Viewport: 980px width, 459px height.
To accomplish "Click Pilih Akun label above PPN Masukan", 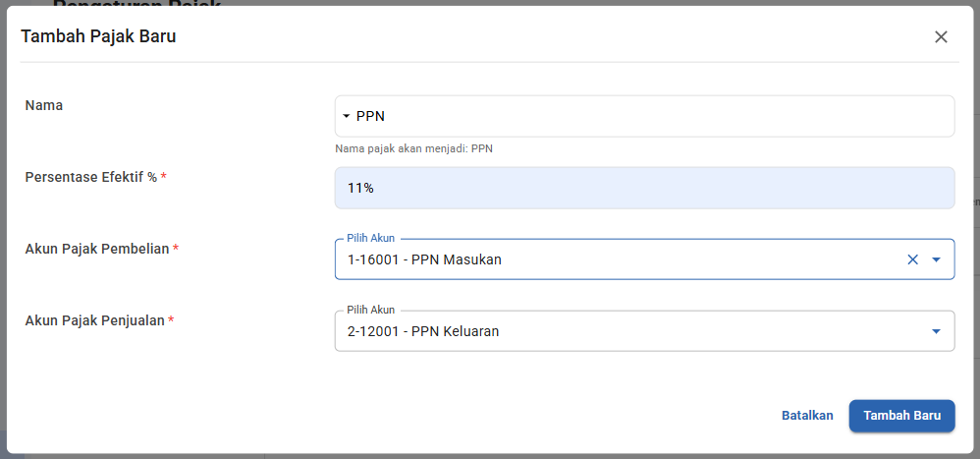I will click(x=371, y=239).
